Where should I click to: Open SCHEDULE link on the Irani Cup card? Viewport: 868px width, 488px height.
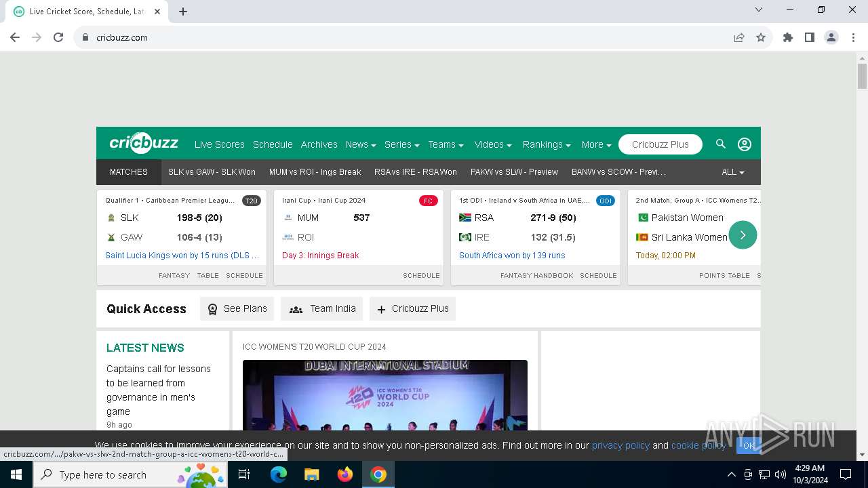(421, 275)
